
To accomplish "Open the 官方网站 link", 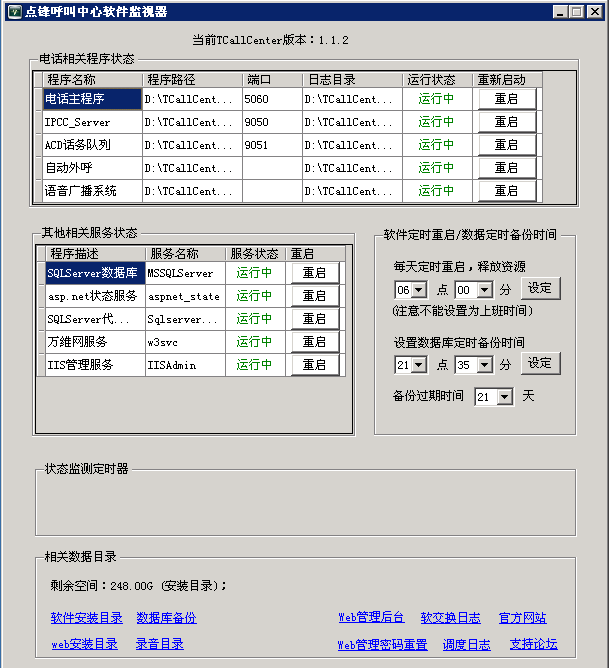I will point(523,618).
